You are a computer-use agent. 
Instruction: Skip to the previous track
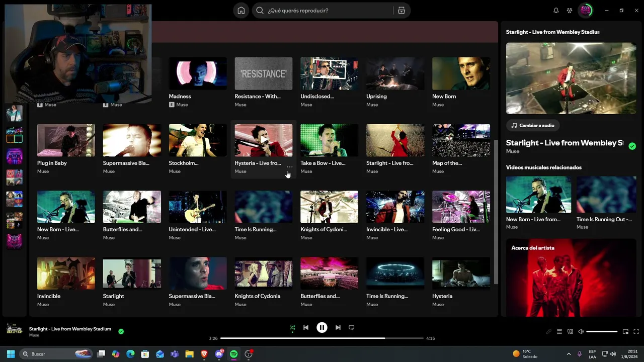[306, 328]
